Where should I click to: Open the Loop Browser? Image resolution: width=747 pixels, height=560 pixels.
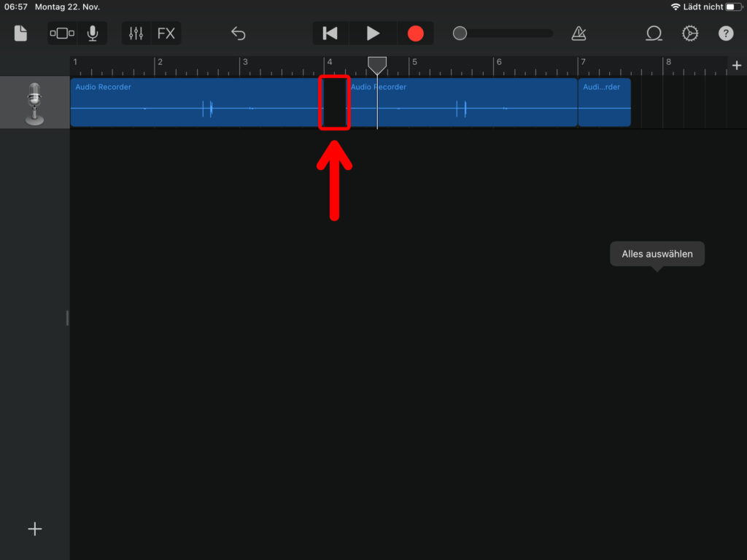[x=654, y=34]
